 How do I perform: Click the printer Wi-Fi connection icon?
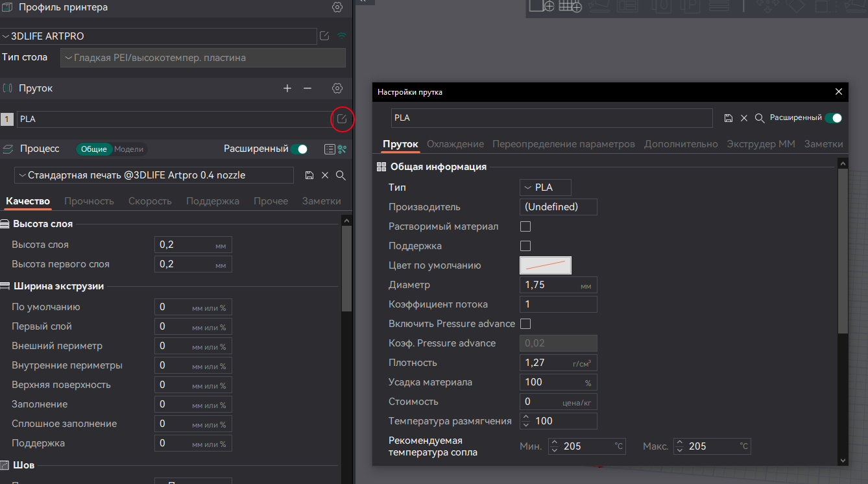coord(341,36)
